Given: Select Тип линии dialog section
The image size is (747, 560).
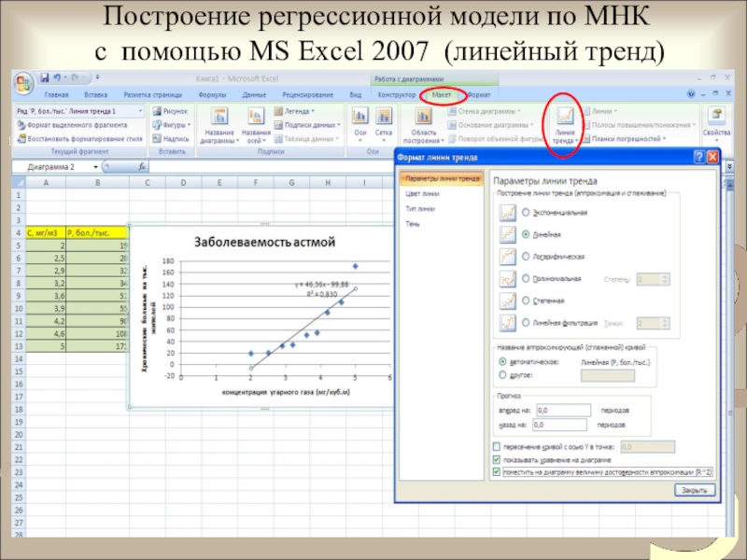Looking at the screenshot, I should [x=420, y=208].
